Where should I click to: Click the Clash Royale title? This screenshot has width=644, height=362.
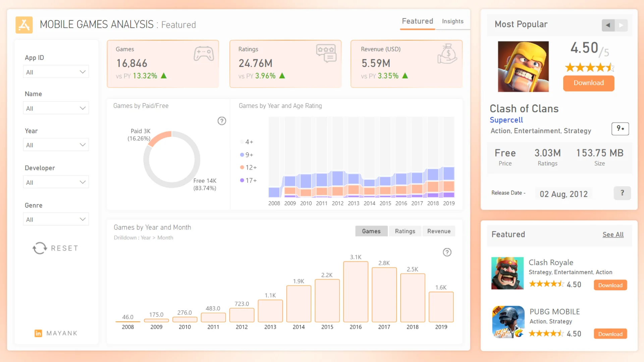[x=551, y=262]
